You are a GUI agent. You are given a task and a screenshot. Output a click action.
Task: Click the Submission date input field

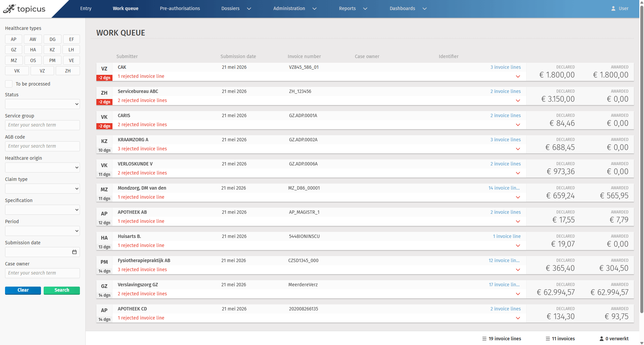(x=42, y=252)
